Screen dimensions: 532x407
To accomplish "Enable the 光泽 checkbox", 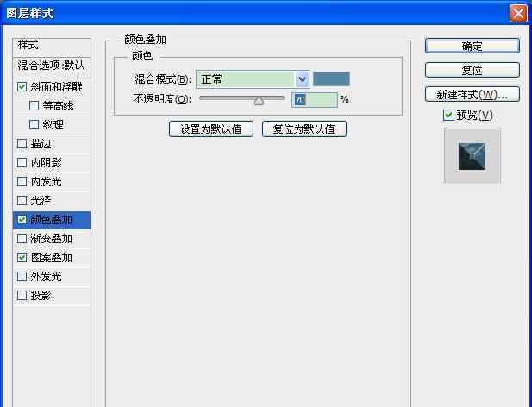I will 22,200.
